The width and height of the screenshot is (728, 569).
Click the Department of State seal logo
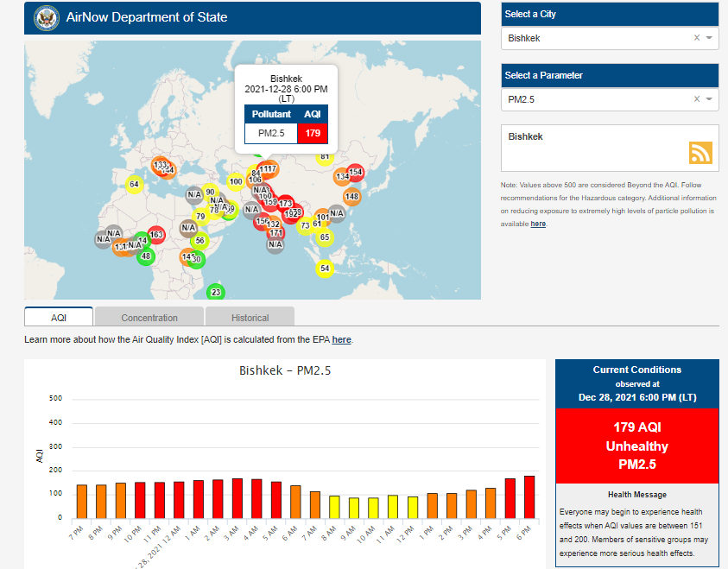[46, 17]
